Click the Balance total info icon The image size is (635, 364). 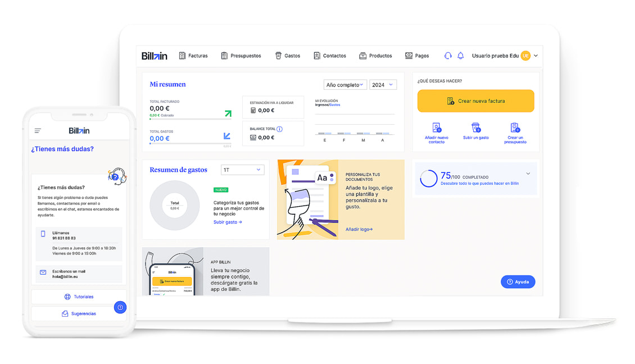point(279,129)
